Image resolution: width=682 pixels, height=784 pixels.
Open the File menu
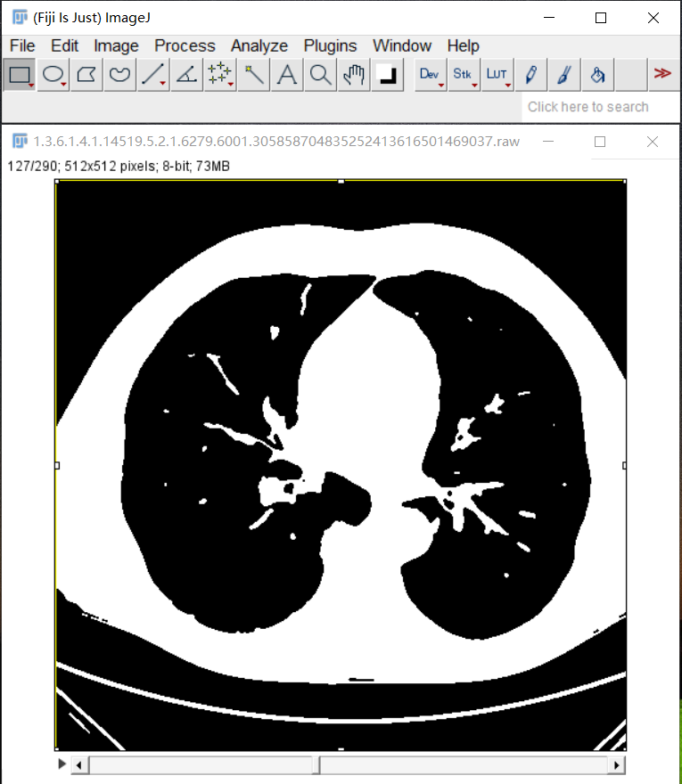click(22, 46)
